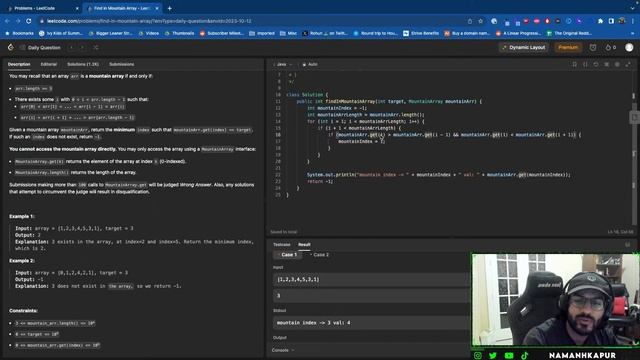The width and height of the screenshot is (640, 360).
Task: Expand the editor to fullscreen
Action: click(628, 64)
